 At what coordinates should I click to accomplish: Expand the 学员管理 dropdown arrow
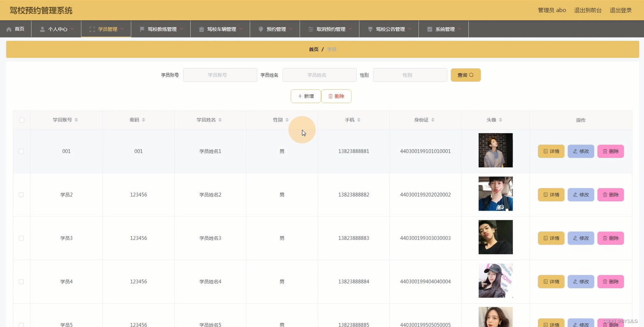pyautogui.click(x=122, y=29)
